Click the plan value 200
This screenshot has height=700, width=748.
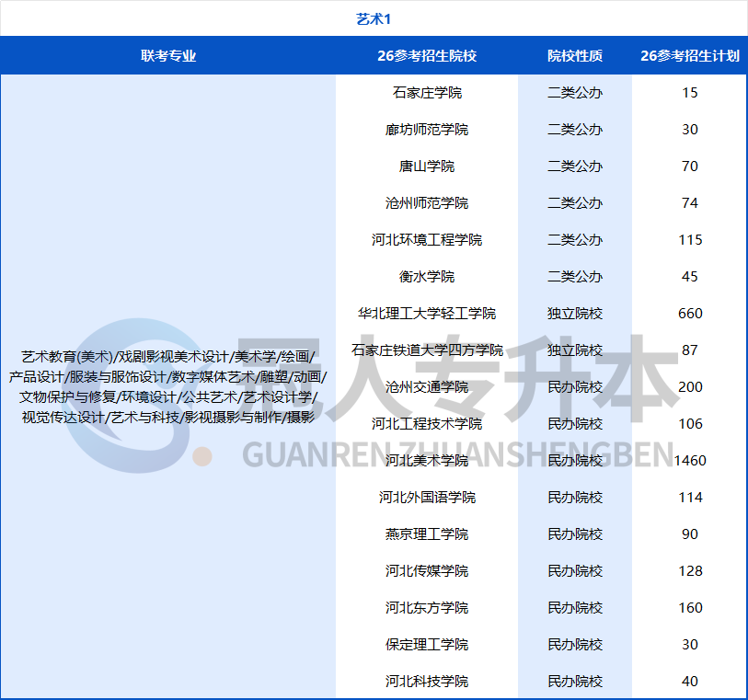(690, 386)
